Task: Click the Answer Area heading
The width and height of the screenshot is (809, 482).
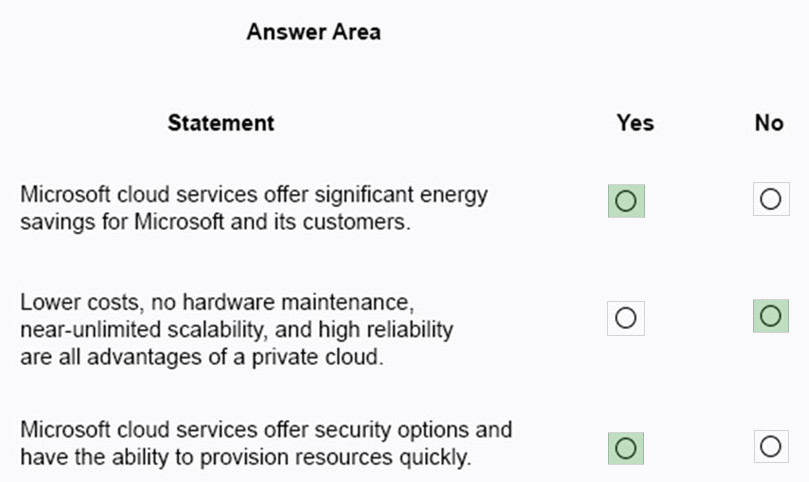Action: coord(313,32)
